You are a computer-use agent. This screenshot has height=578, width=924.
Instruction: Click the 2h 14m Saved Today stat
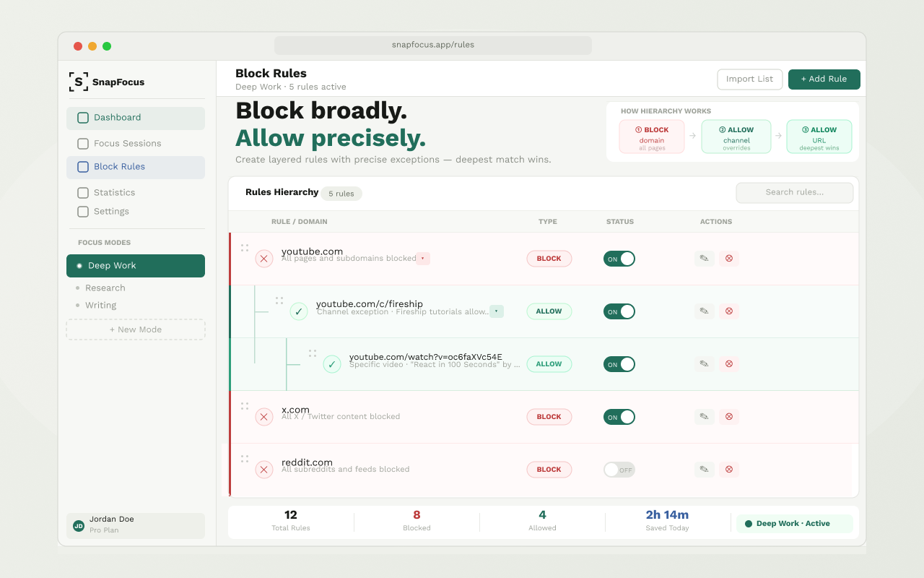pyautogui.click(x=667, y=521)
